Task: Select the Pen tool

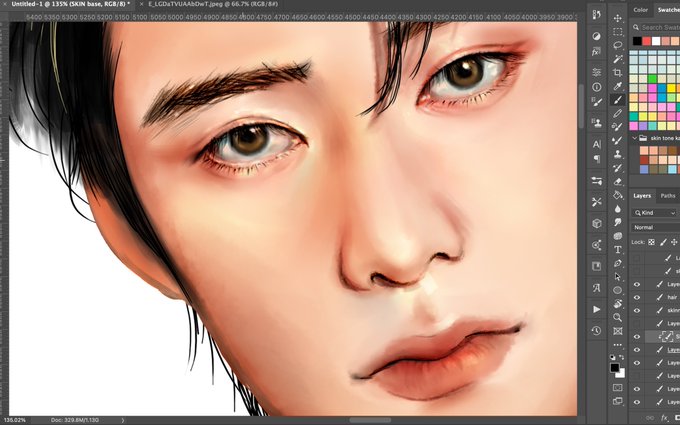Action: (618, 263)
